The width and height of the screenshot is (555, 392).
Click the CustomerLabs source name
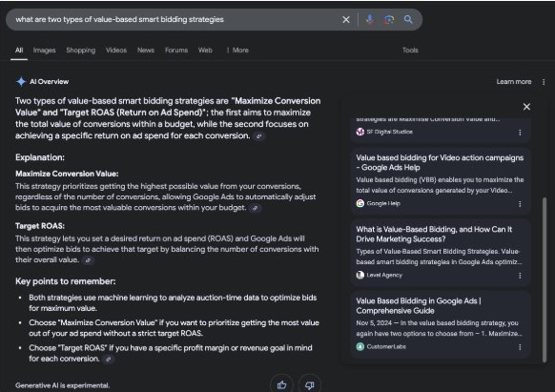click(386, 346)
